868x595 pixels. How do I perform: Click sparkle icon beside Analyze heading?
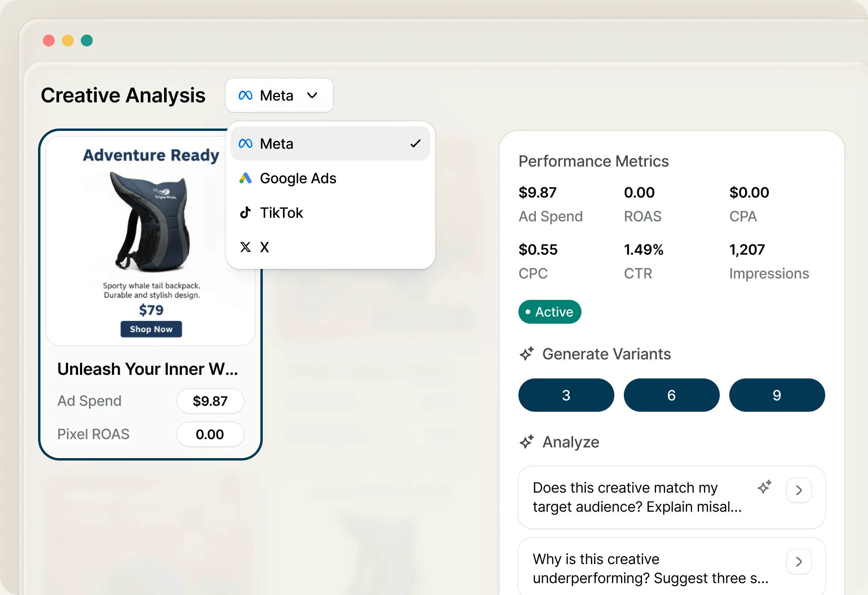click(x=527, y=441)
